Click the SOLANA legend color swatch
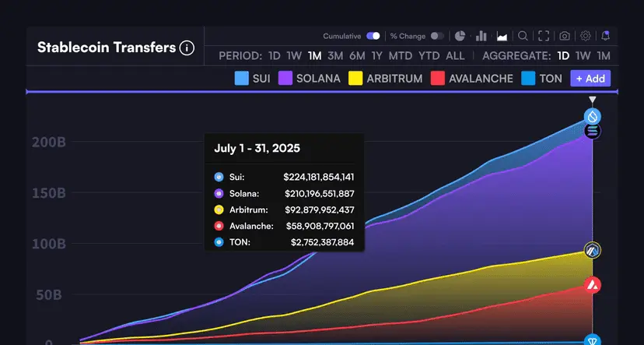This screenshot has height=345, width=644. pyautogui.click(x=285, y=78)
